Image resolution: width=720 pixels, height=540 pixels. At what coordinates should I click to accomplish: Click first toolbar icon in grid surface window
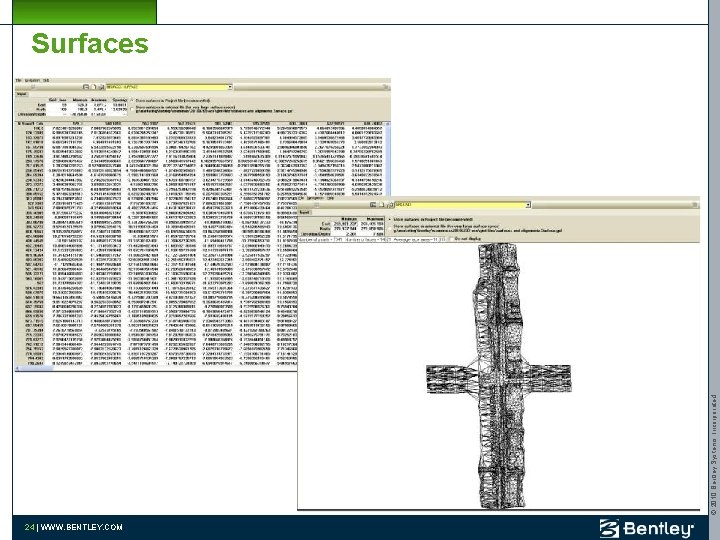(x=86, y=87)
